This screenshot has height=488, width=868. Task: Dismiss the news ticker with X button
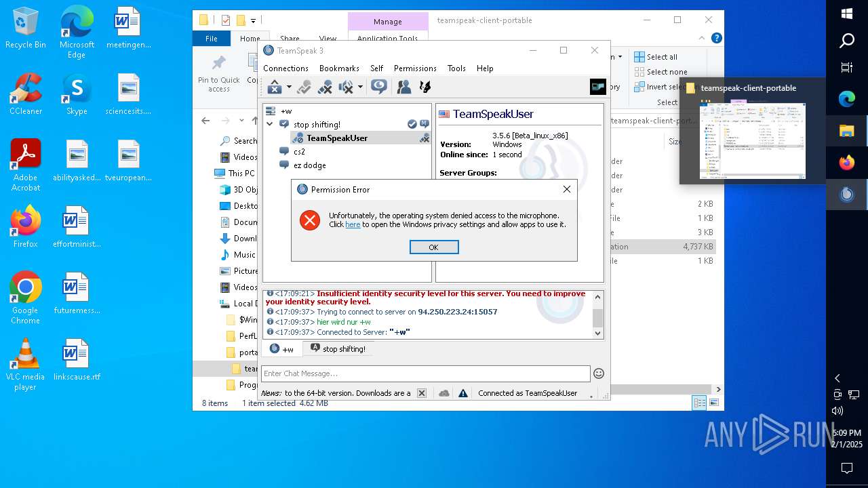coord(422,393)
